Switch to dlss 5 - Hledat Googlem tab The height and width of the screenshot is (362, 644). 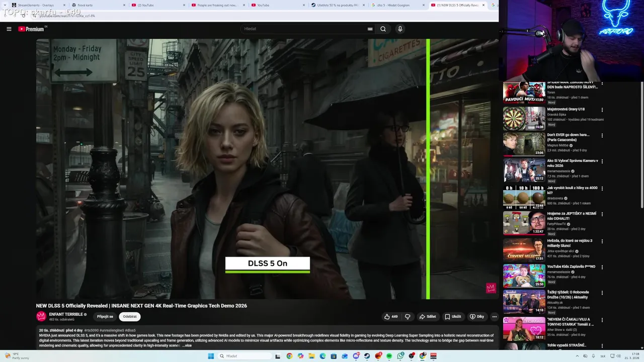398,5
